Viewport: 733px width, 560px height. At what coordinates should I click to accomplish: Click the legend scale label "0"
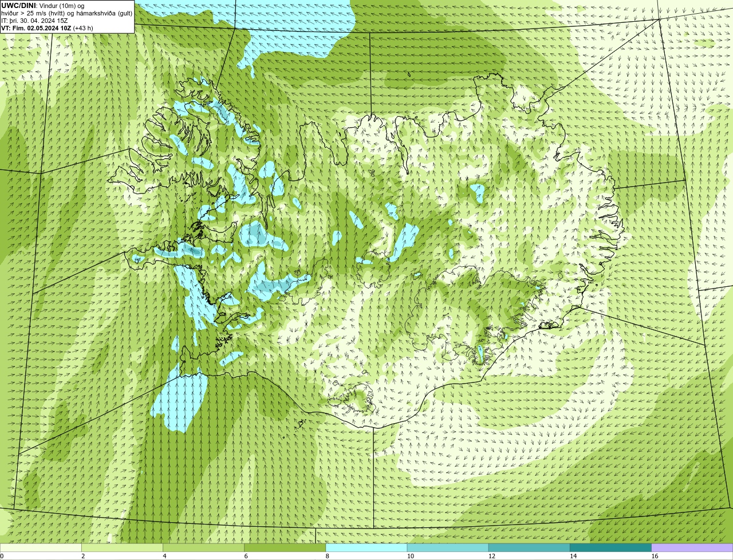[2, 556]
